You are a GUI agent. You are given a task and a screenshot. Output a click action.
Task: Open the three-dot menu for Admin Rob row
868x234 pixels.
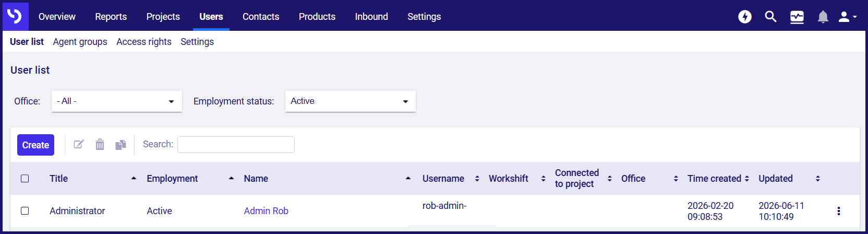(839, 211)
